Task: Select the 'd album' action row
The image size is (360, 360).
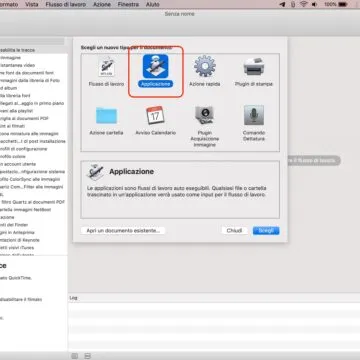Action: [34, 88]
